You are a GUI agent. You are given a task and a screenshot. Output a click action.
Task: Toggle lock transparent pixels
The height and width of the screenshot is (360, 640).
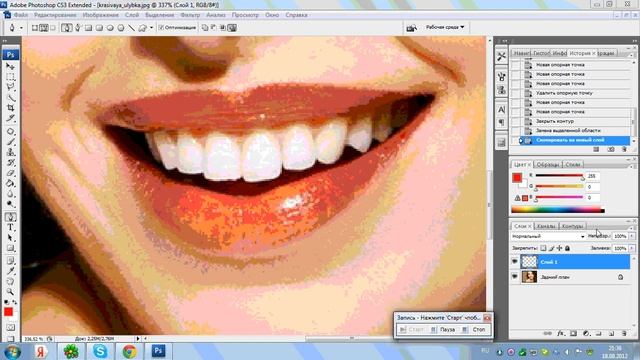pos(543,248)
